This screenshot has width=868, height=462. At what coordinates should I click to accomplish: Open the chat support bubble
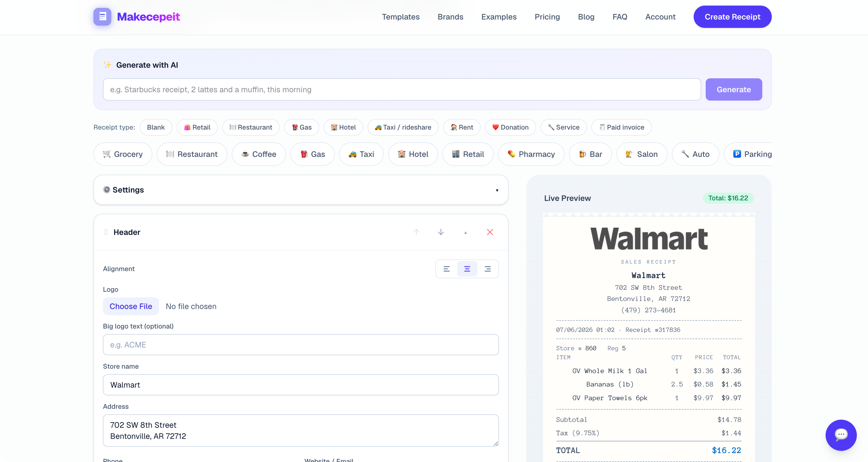(x=841, y=435)
